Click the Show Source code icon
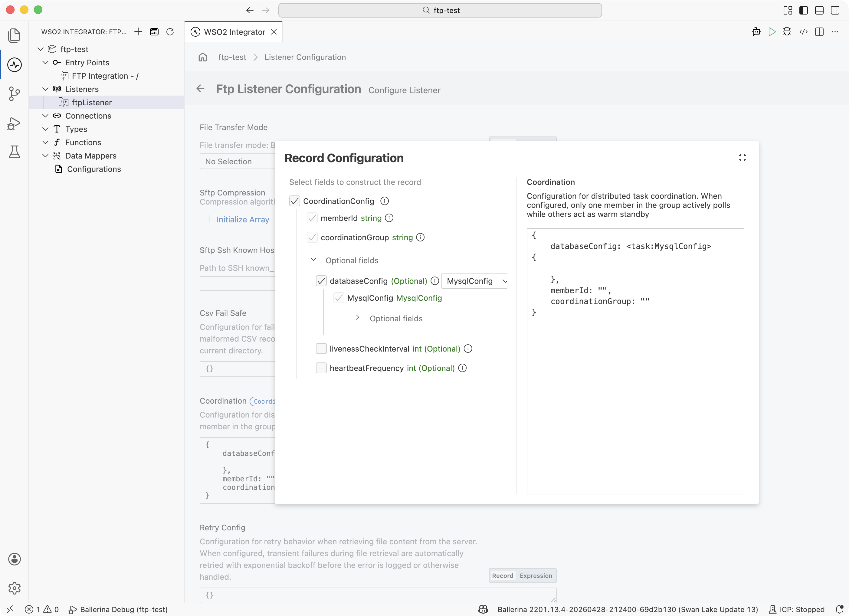The width and height of the screenshot is (849, 616). tap(803, 32)
